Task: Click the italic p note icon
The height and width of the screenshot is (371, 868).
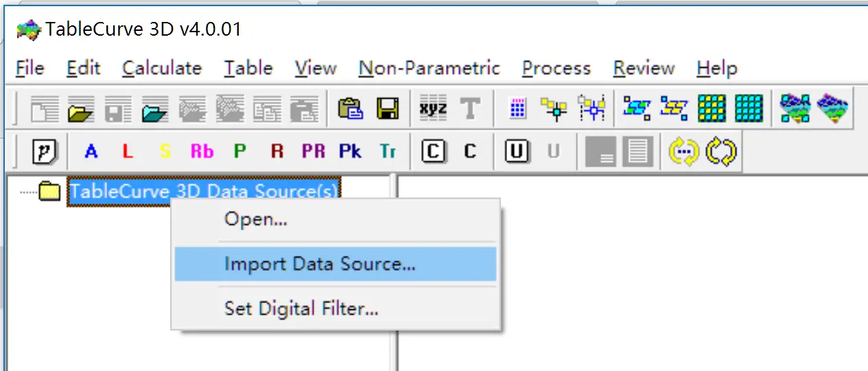Action: (45, 152)
